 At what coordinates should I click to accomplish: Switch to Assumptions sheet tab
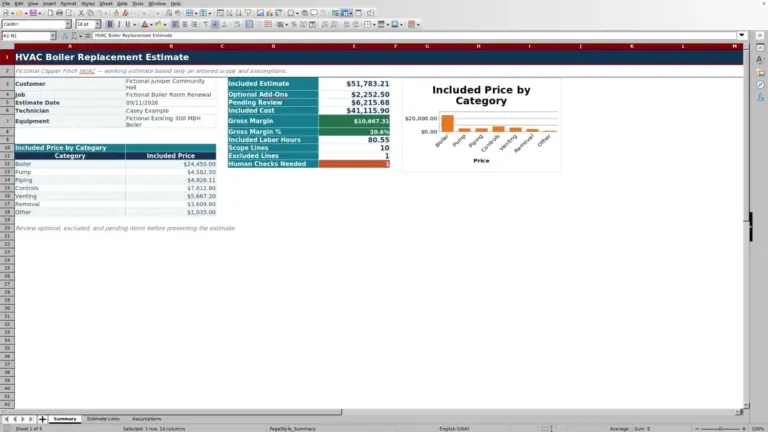click(146, 419)
